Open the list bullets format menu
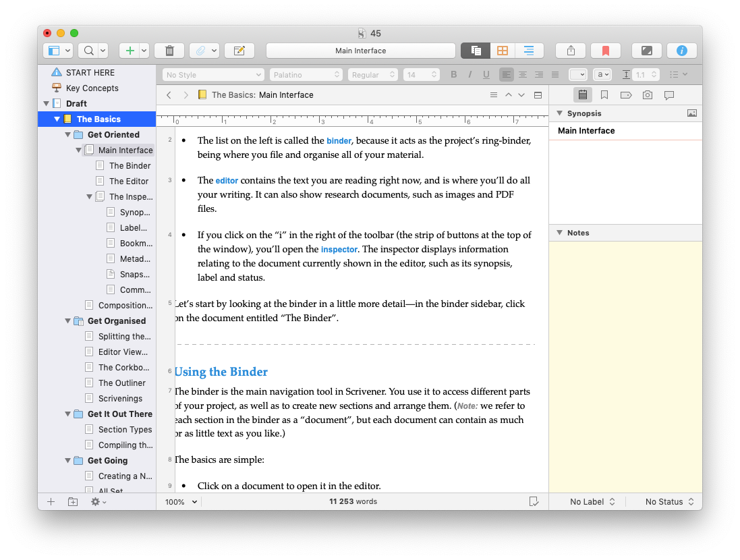 tap(679, 75)
